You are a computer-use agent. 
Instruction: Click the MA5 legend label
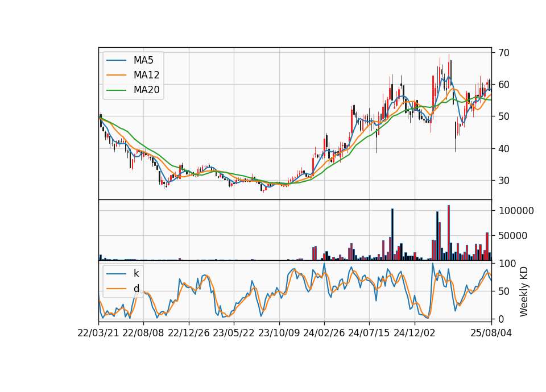point(143,60)
